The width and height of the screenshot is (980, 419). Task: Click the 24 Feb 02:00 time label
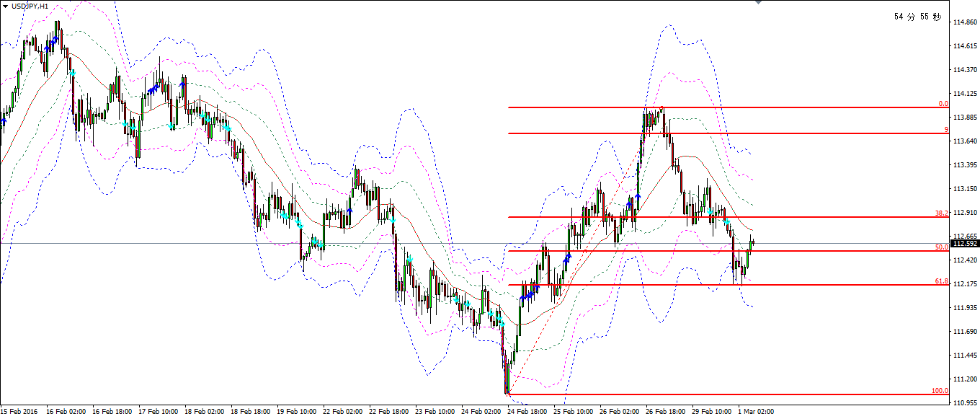[x=481, y=412]
